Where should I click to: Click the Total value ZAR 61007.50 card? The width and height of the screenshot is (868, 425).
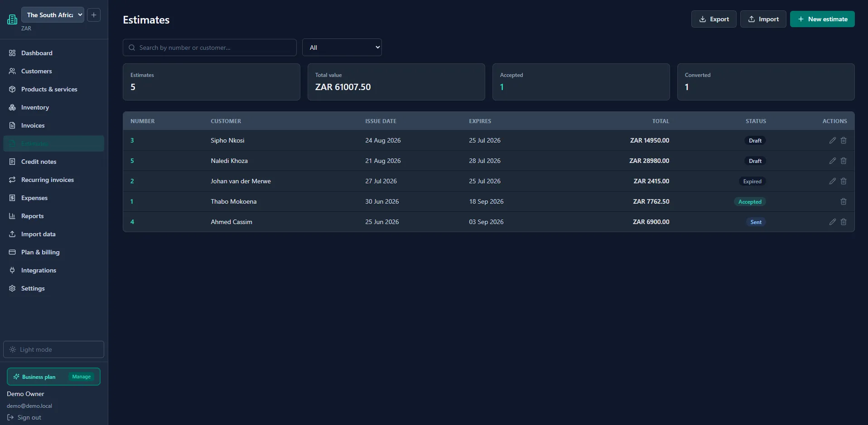point(396,82)
